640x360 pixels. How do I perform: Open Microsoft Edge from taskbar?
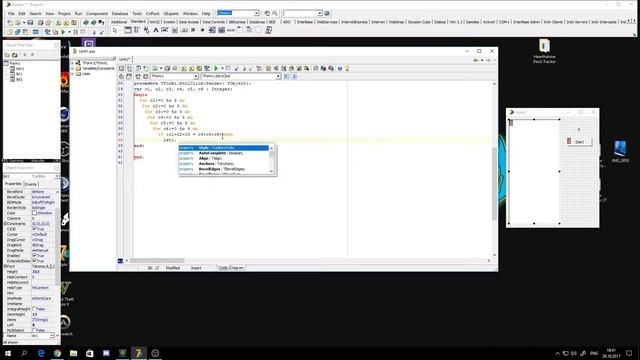click(41, 353)
